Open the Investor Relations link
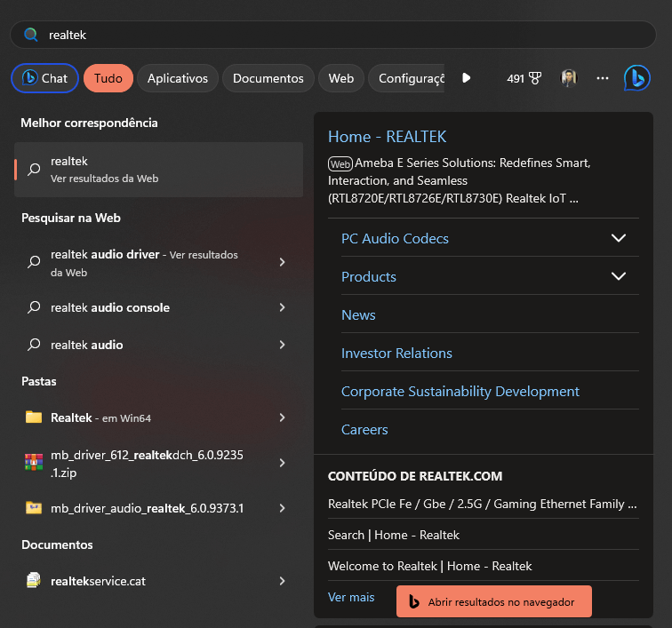This screenshot has width=672, height=628. tap(396, 353)
